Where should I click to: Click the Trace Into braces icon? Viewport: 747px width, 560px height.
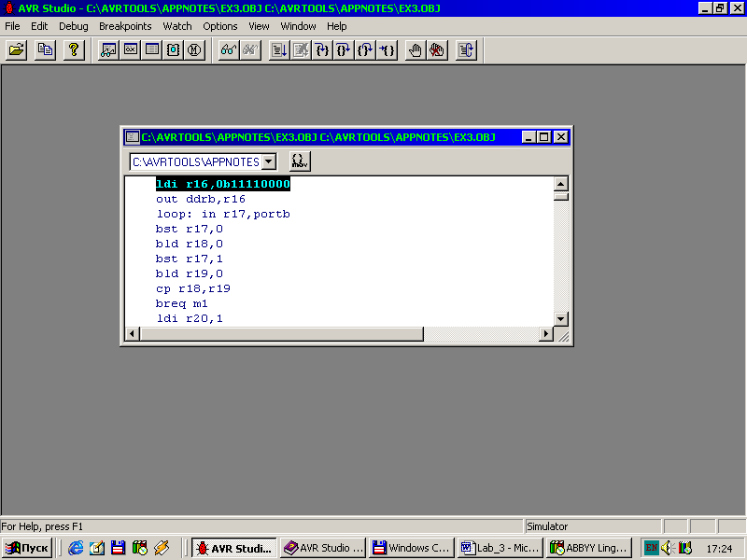[x=322, y=50]
